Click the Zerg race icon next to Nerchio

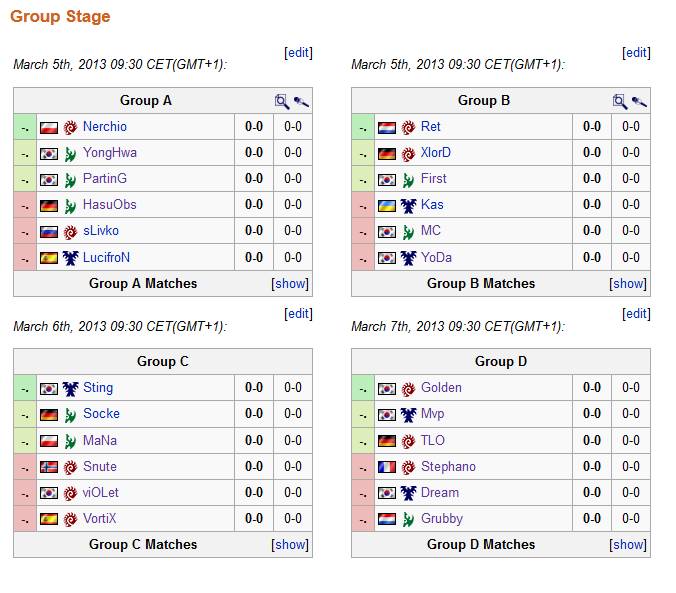click(x=70, y=127)
